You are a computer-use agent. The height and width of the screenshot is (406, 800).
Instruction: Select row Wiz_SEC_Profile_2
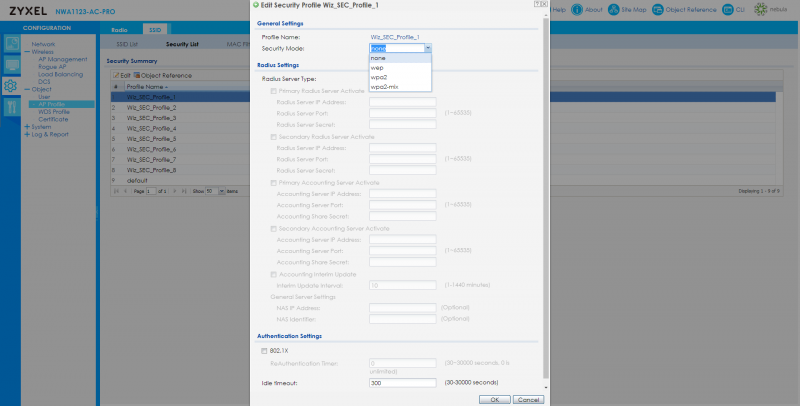coord(443,108)
